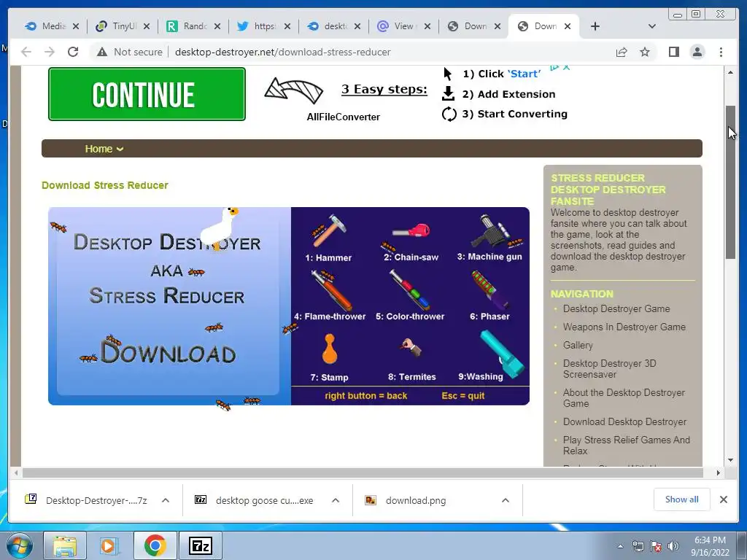This screenshot has width=747, height=560.
Task: Click the Flame-thrower weapon image
Action: (332, 290)
